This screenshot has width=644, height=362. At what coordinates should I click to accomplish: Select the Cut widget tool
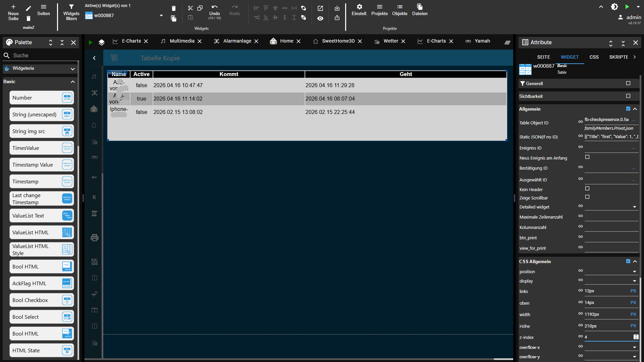(191, 8)
